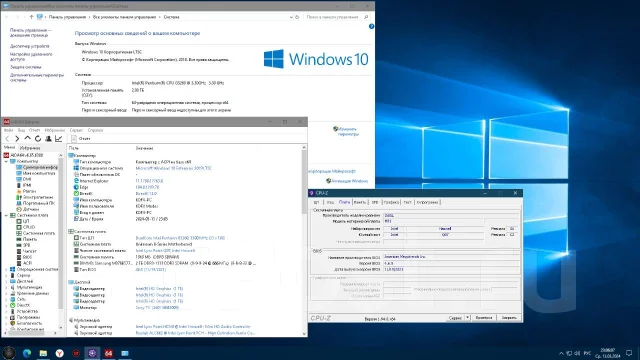This screenshot has width=640, height=360.
Task: Select the Избранное tab in AIDA64 sidebar
Action: (30, 148)
